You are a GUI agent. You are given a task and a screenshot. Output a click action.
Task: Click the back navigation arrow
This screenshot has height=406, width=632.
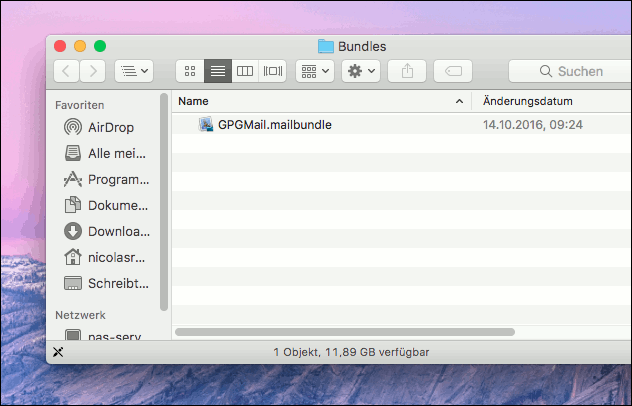(67, 71)
